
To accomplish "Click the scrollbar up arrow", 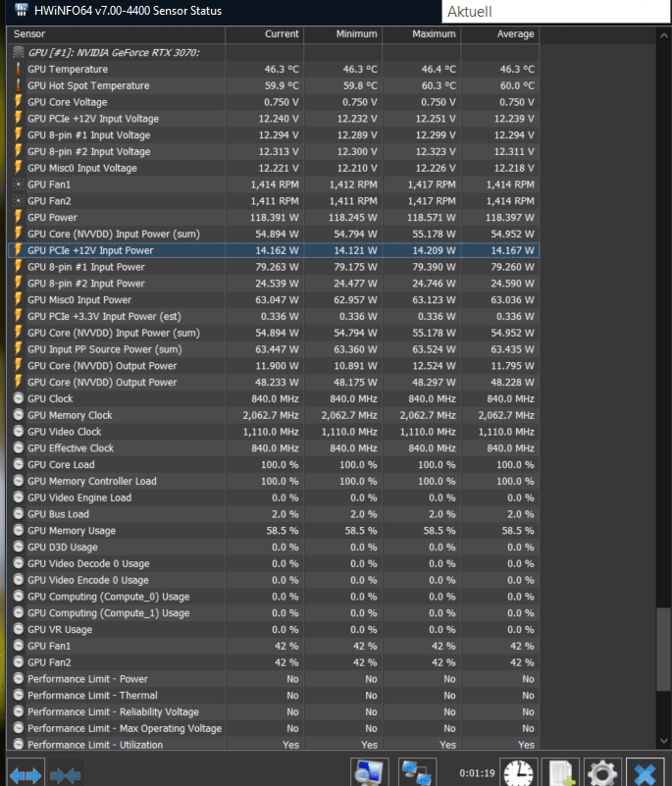I will click(x=663, y=36).
